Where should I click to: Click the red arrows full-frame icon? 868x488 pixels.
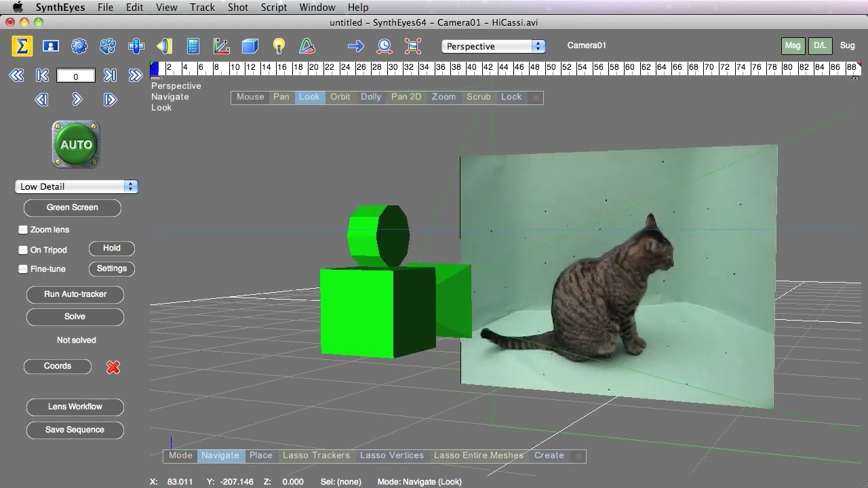(x=412, y=46)
